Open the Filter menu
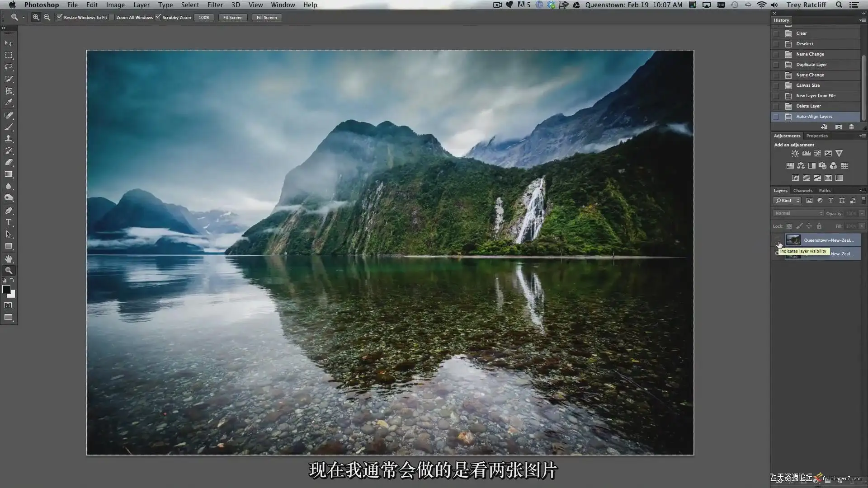The width and height of the screenshot is (868, 488). coord(215,5)
